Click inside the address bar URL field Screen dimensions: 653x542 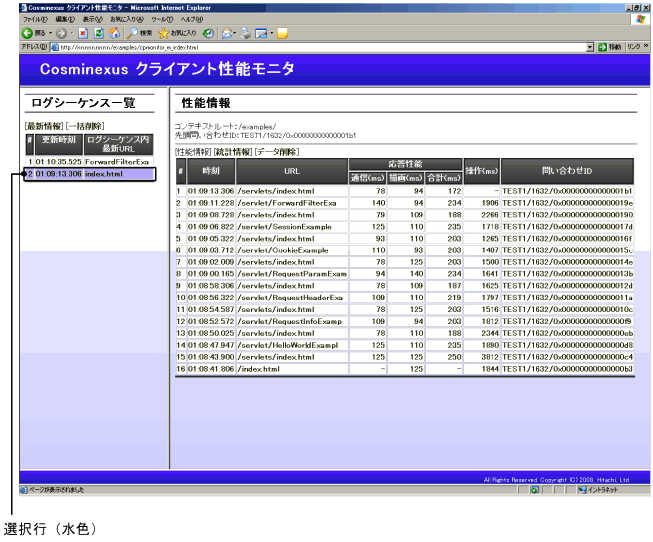300,46
